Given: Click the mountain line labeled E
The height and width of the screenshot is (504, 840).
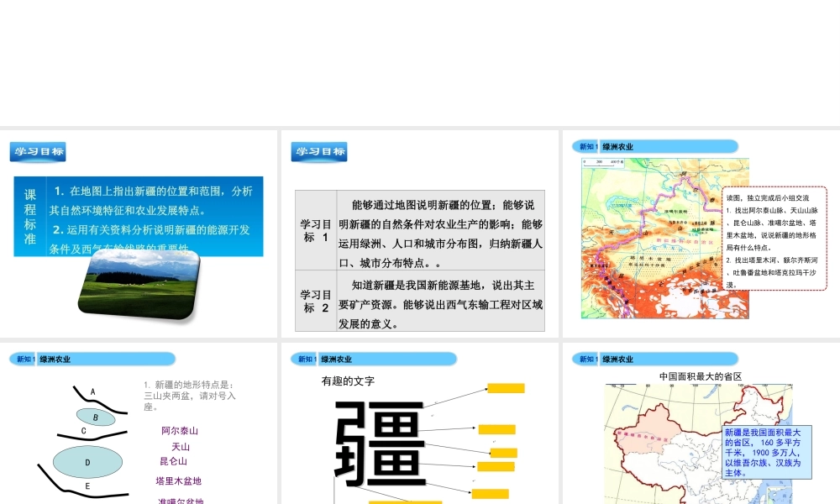Looking at the screenshot, I should point(81,480).
